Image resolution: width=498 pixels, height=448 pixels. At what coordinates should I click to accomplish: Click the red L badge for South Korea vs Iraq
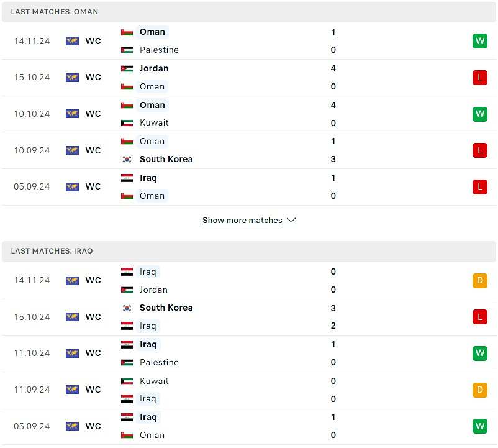479,317
